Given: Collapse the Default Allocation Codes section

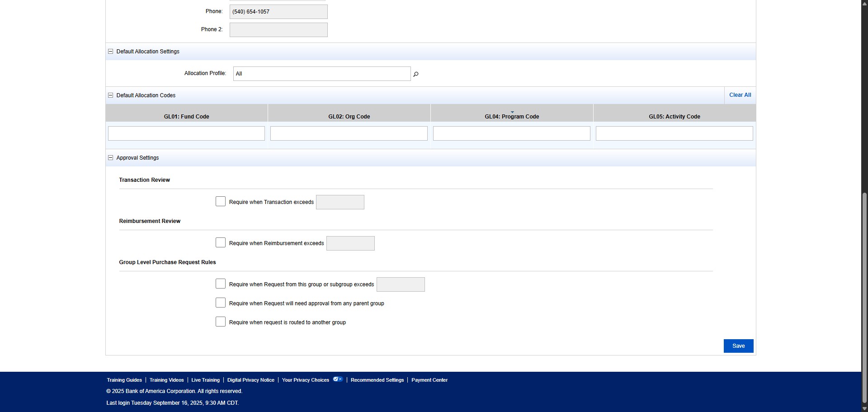Looking at the screenshot, I should click(110, 95).
